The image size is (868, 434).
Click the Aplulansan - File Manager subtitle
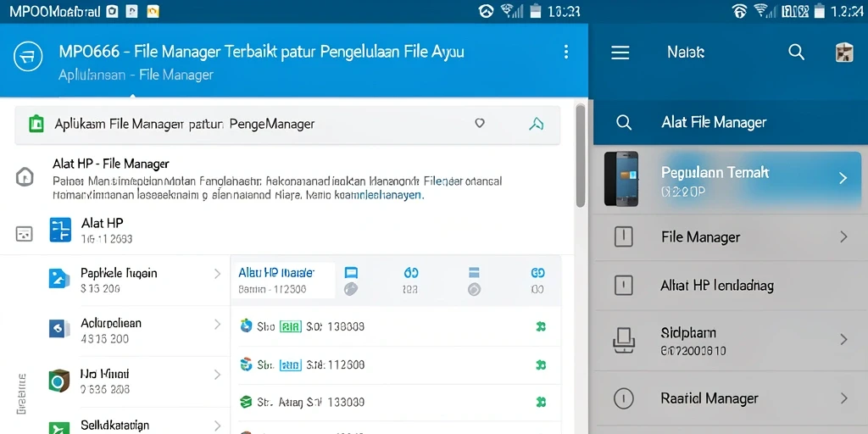136,75
